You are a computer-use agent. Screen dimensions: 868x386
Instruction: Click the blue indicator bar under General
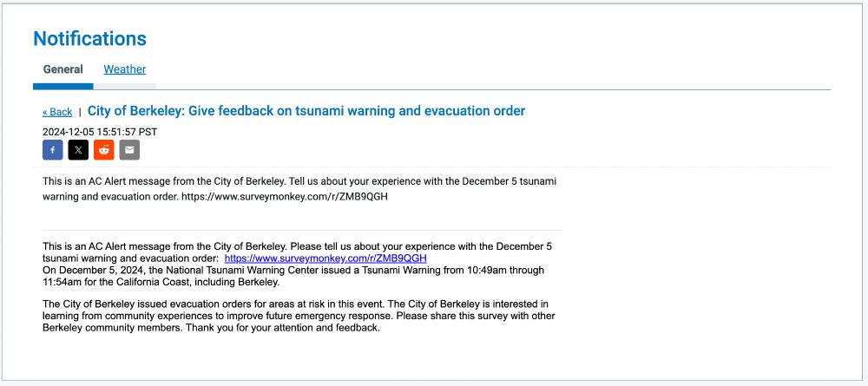click(x=63, y=86)
